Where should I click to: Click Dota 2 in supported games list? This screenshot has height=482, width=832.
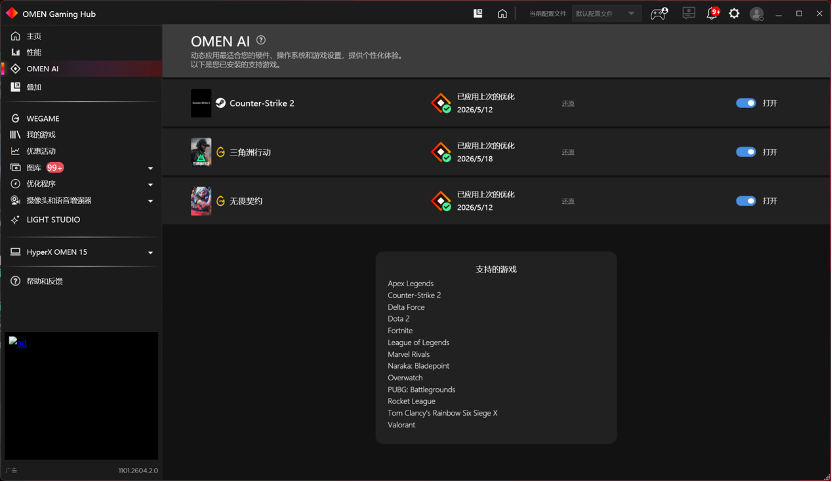[x=398, y=319]
